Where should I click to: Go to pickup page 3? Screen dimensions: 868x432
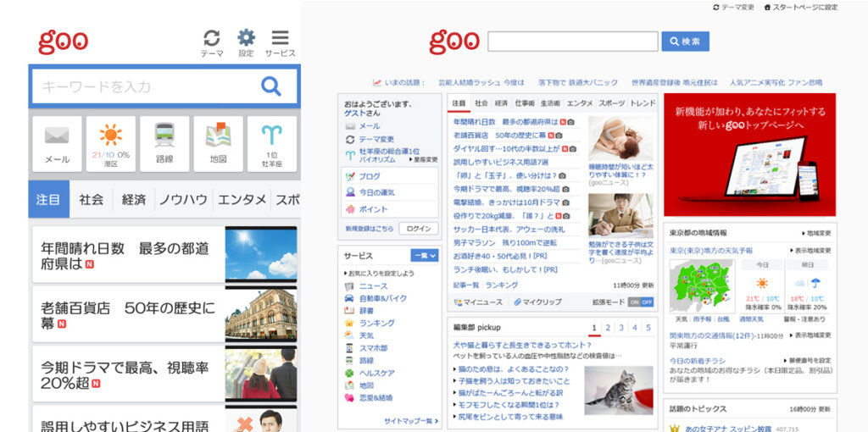[621, 328]
